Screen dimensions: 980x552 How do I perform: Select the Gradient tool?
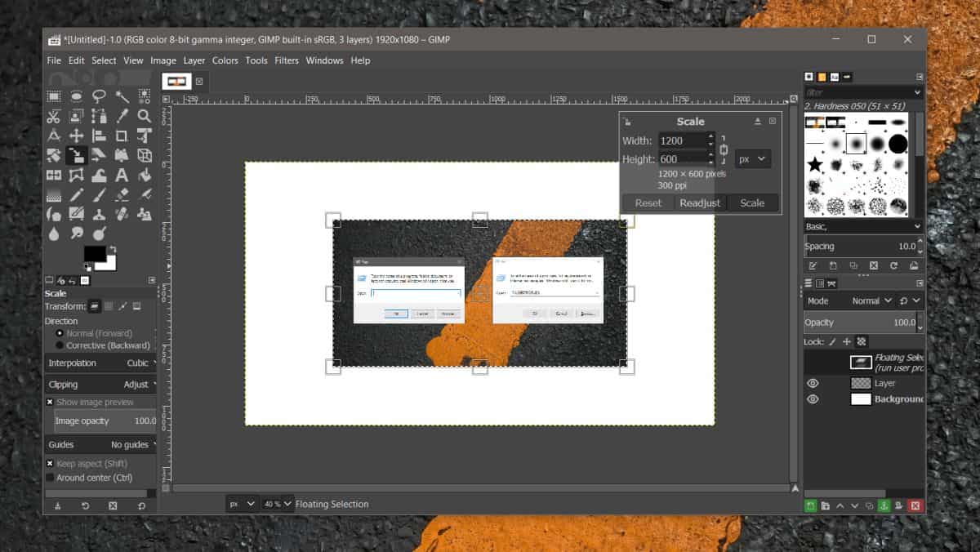point(54,194)
